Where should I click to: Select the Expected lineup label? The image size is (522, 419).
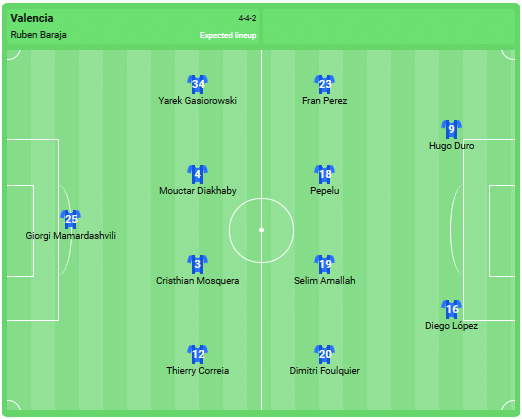(228, 35)
